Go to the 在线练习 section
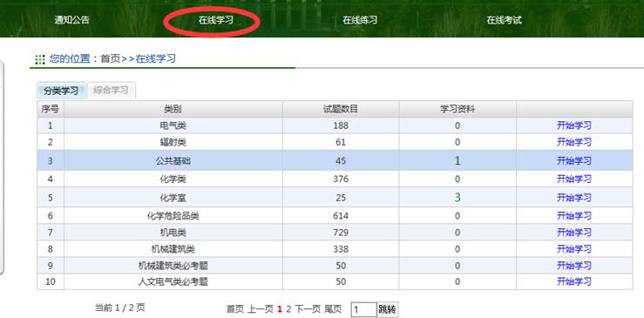This screenshot has width=644, height=318. pos(360,20)
